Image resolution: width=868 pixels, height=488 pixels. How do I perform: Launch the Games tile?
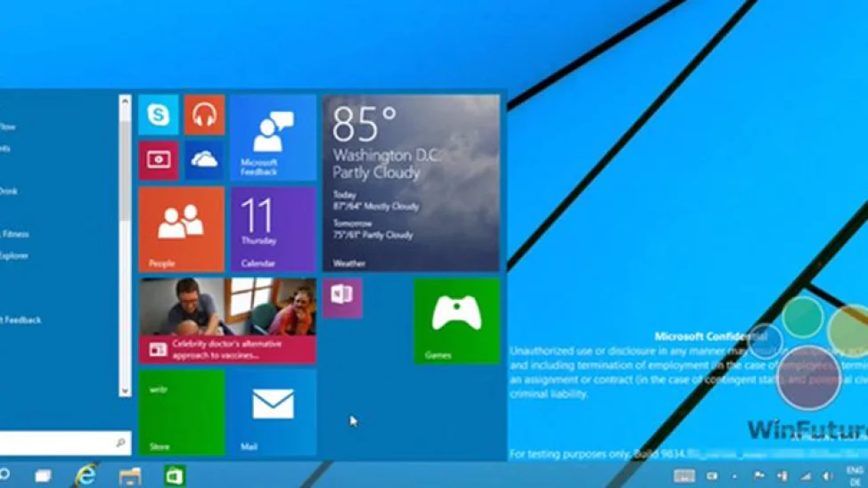456,321
